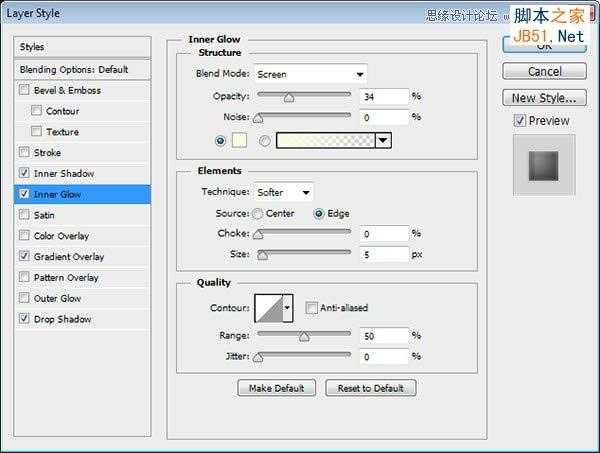Uncheck the Drop Shadow checkbox
This screenshot has height=453, width=600.
[24, 318]
